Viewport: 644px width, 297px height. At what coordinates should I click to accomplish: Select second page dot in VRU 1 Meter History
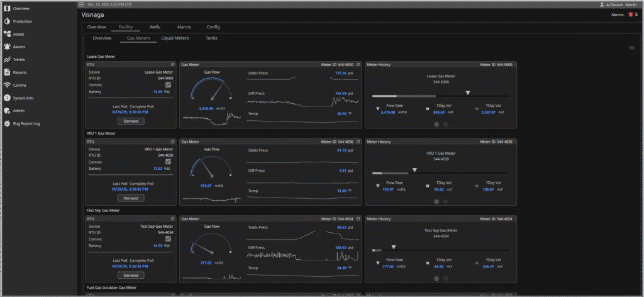click(446, 201)
